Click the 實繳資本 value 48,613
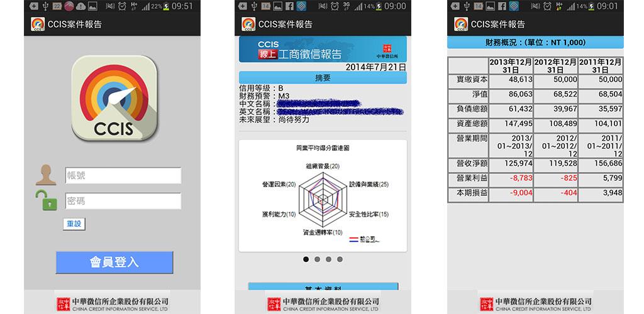The height and width of the screenshot is (314, 644). click(x=521, y=80)
